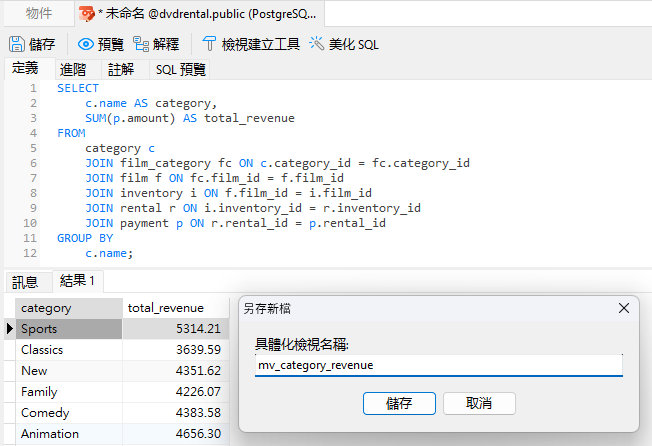Select the Animation category cell
This screenshot has height=446, width=652.
click(x=69, y=434)
